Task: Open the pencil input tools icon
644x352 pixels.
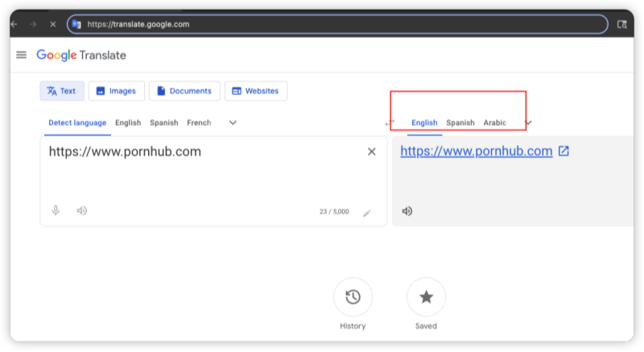Action: click(367, 213)
